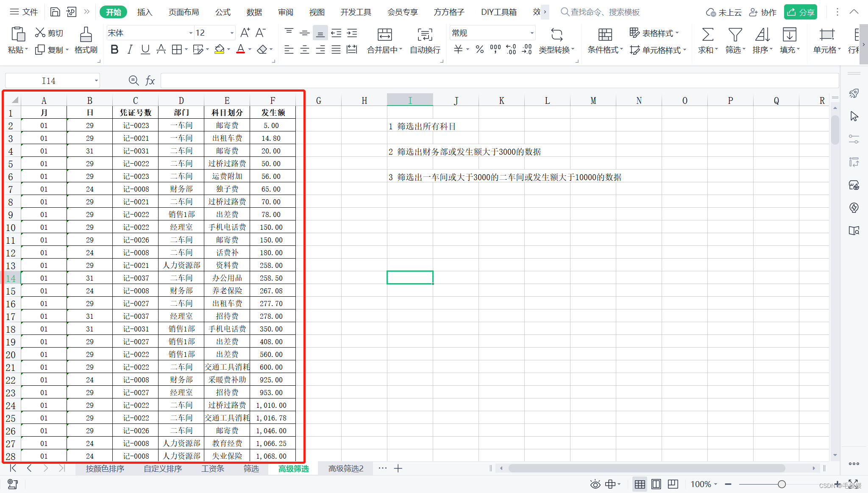868x493 pixels.
Task: Open the Name Box dropdown arrow
Action: (x=96, y=81)
